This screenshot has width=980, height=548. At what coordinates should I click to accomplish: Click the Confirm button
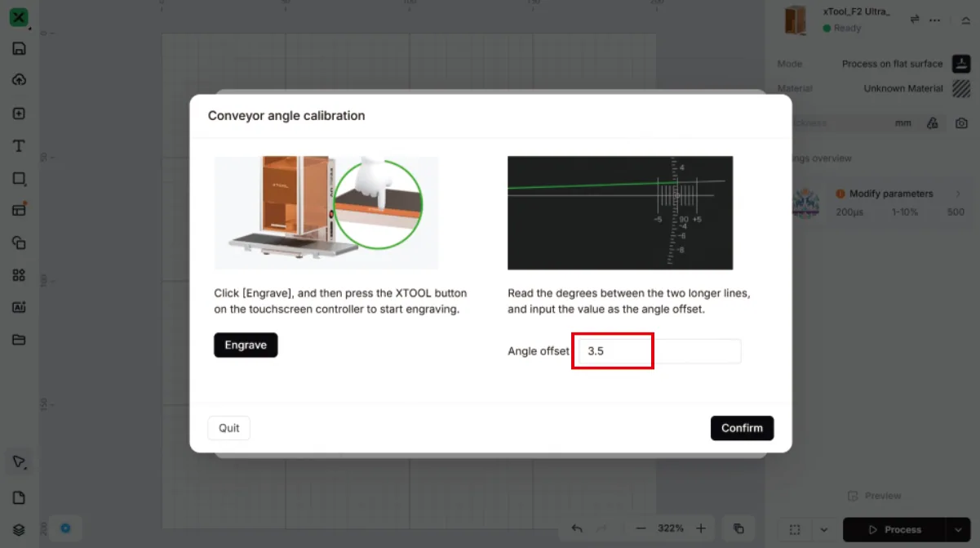(x=742, y=428)
